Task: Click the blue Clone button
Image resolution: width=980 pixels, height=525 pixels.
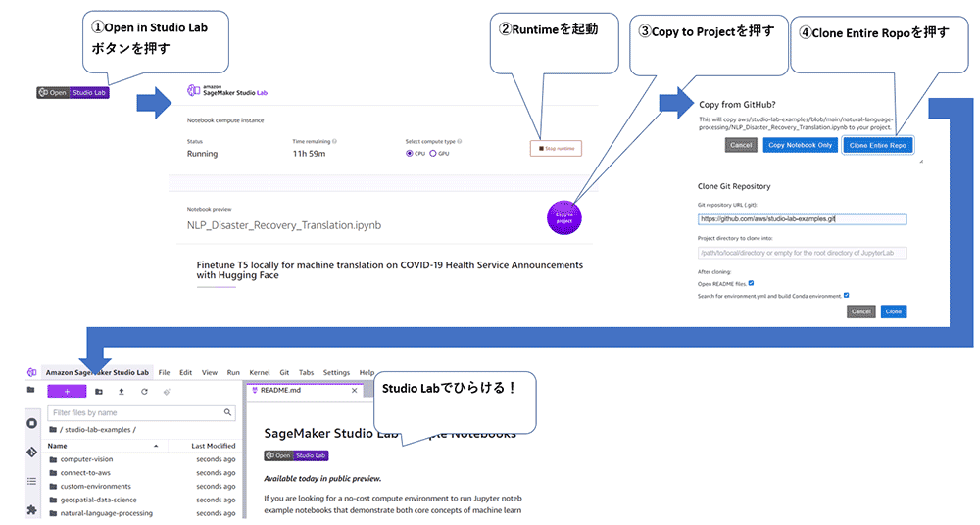Action: tap(893, 311)
